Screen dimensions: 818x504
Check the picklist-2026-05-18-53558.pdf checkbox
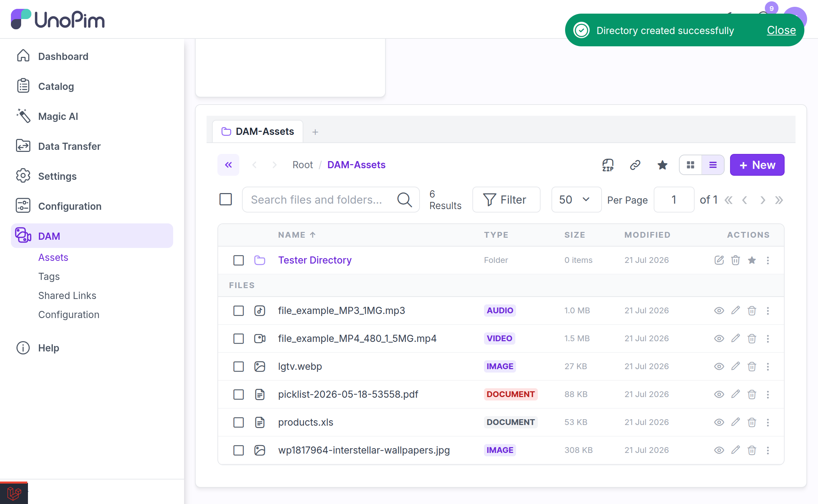(x=239, y=394)
